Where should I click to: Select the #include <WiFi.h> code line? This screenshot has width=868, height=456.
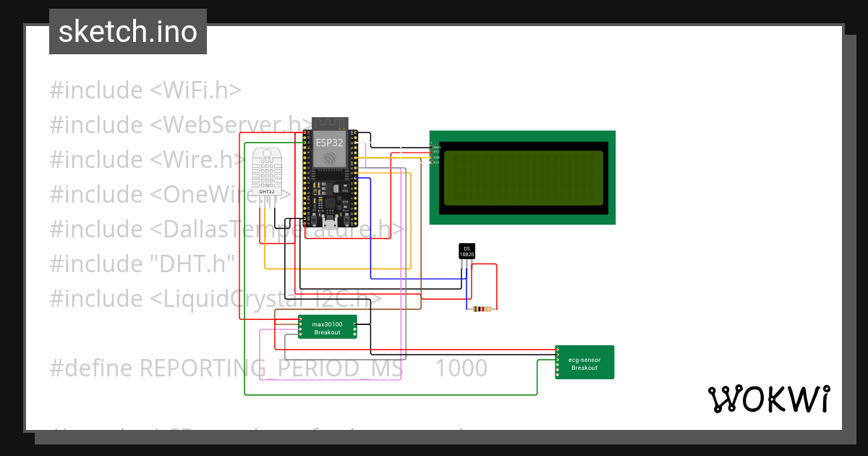pos(145,90)
